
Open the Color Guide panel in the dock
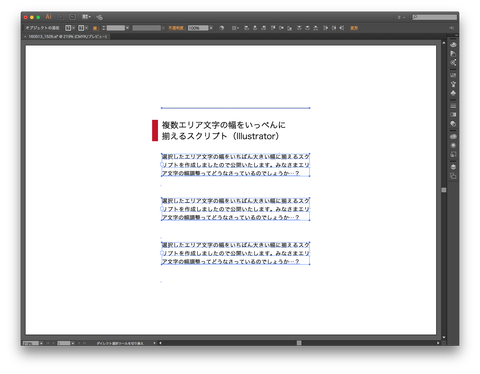pos(453,53)
